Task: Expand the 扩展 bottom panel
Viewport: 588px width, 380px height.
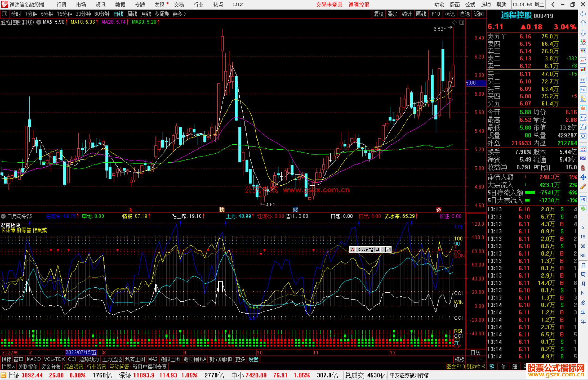Action: 8,367
